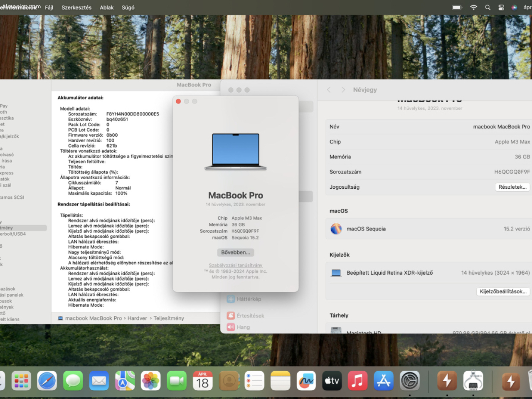The width and height of the screenshot is (532, 399).
Task: Launch Maps from the Dock
Action: 125,381
